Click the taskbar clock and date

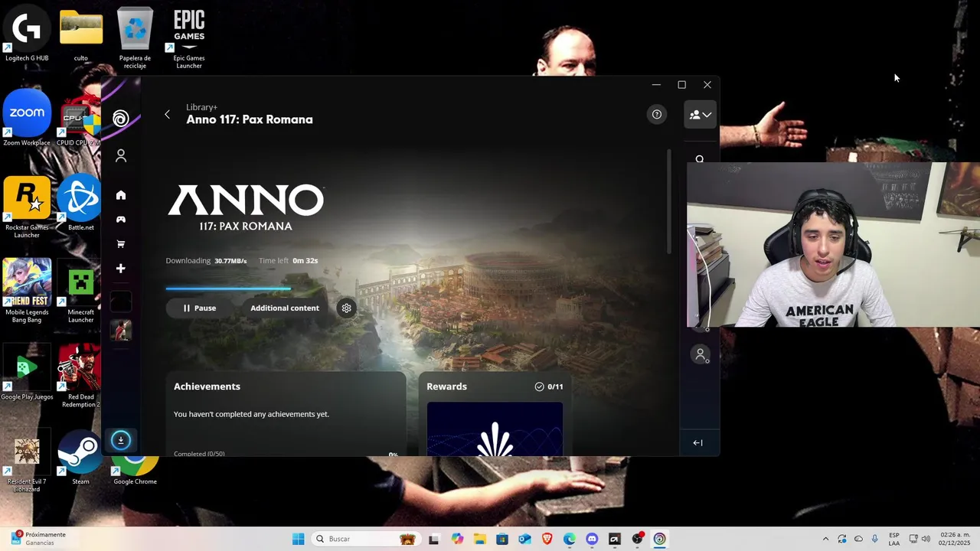pyautogui.click(x=955, y=539)
